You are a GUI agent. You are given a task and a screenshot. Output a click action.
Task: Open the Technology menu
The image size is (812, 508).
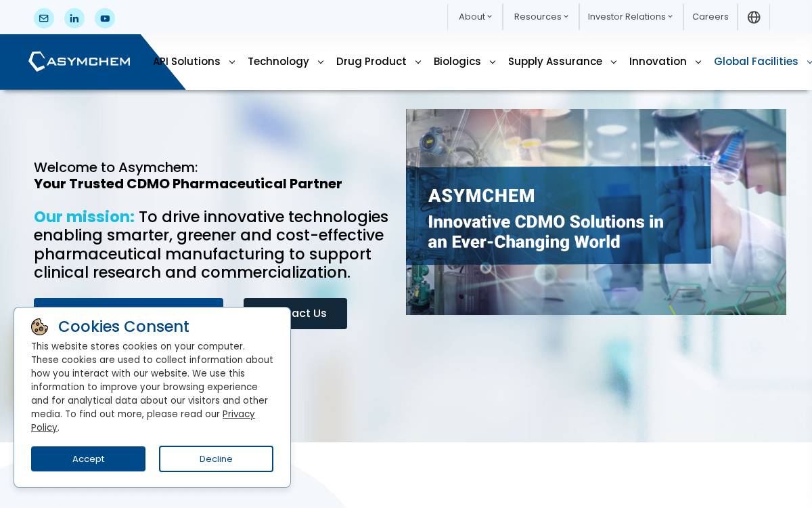[278, 62]
